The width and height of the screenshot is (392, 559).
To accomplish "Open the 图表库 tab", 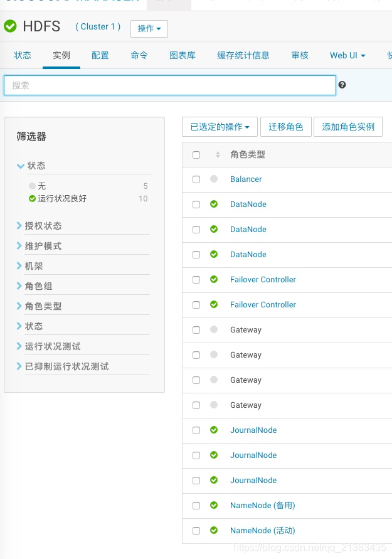I will click(183, 55).
